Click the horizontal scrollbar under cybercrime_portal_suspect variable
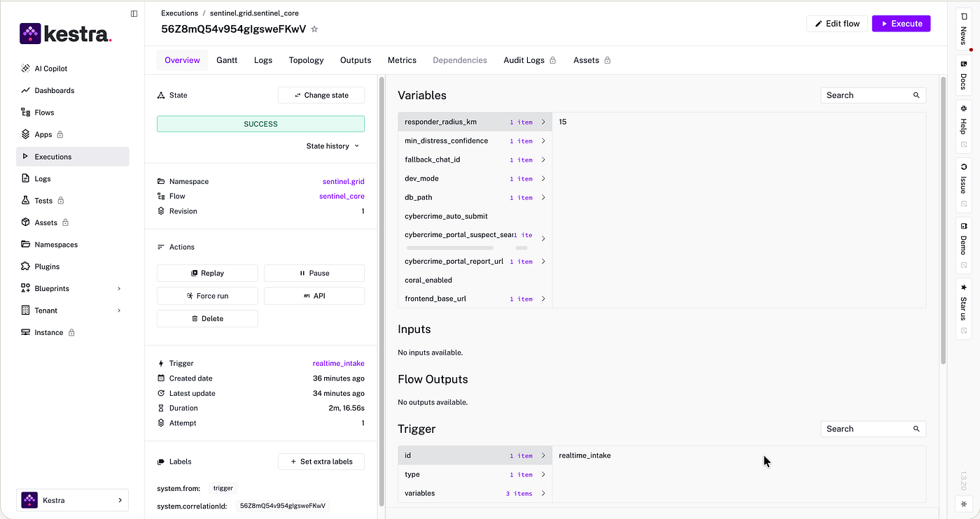980x519 pixels. [450, 248]
